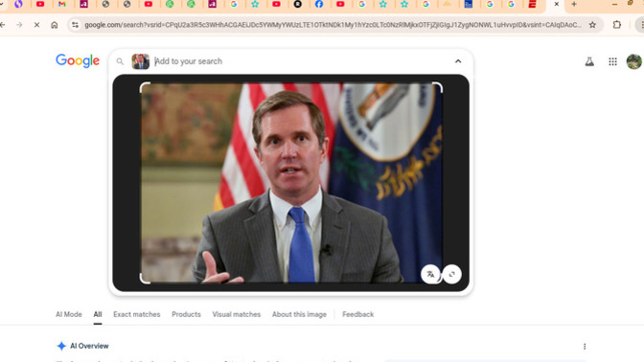Click the large image preview

[x=291, y=183]
